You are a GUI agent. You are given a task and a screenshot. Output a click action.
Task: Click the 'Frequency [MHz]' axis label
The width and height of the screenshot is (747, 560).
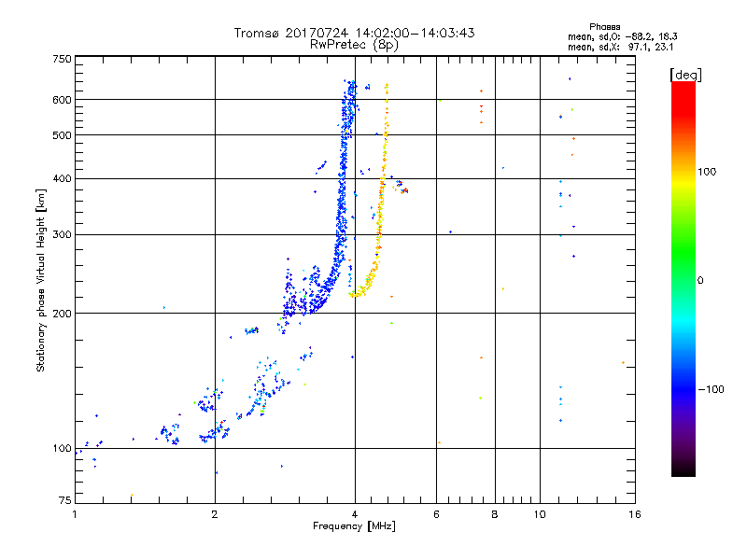[354, 526]
